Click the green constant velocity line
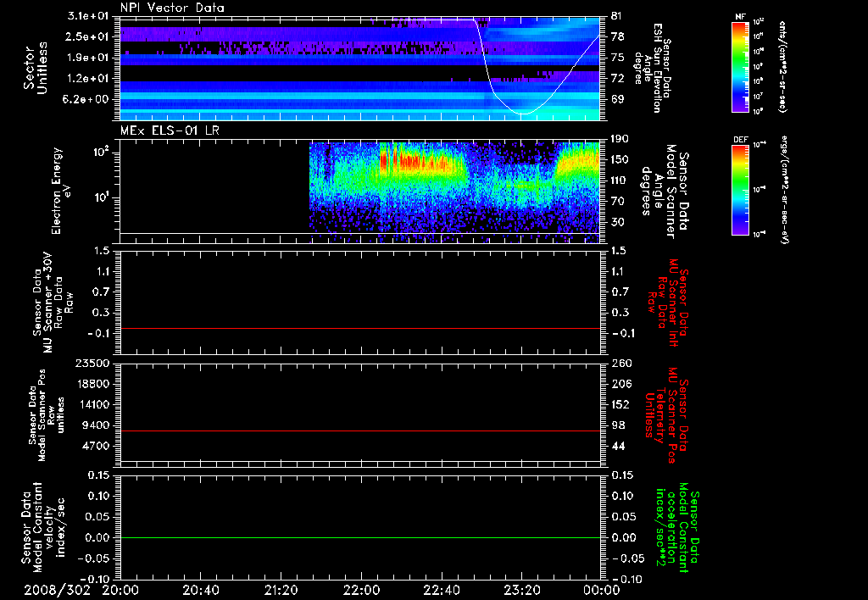Image resolution: width=868 pixels, height=600 pixels. 360,538
